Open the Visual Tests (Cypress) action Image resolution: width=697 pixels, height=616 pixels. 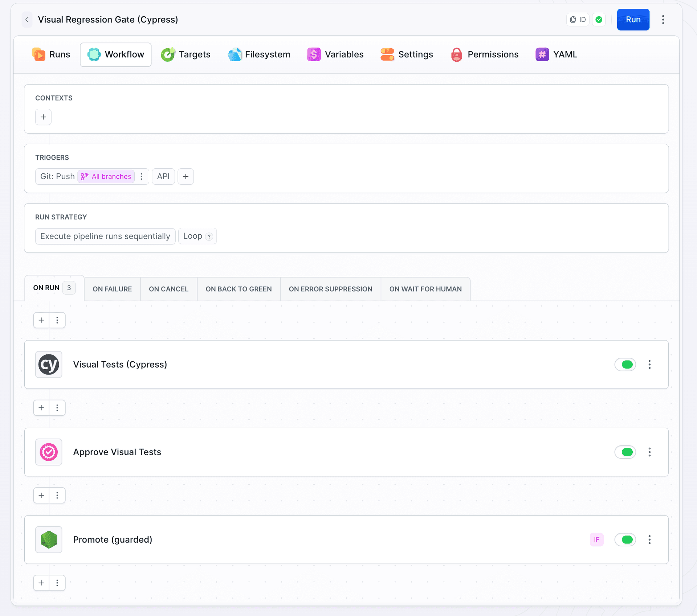346,365
